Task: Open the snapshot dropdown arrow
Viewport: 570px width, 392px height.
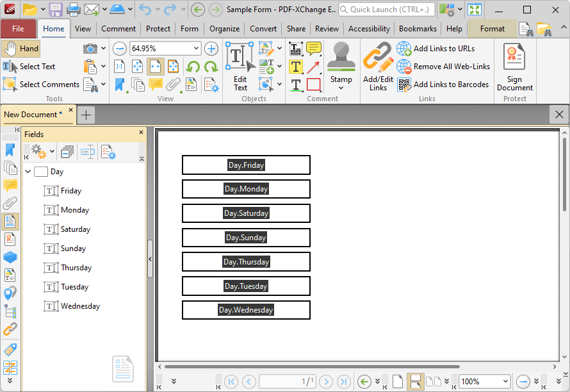Action: (104, 48)
